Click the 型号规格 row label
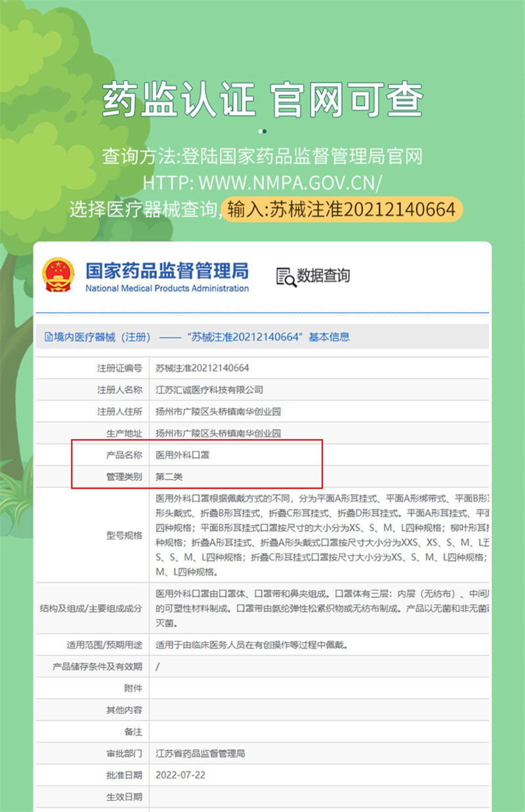The width and height of the screenshot is (525, 812). pyautogui.click(x=124, y=535)
